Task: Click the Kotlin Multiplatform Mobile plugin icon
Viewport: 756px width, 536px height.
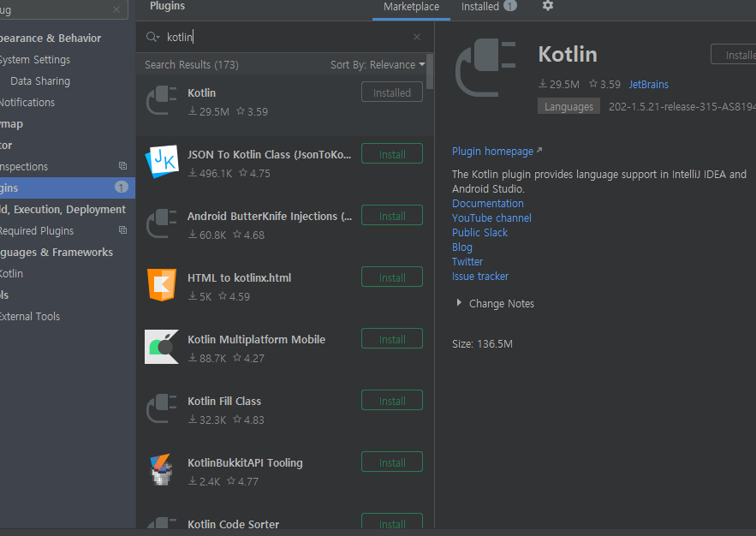Action: coord(162,347)
